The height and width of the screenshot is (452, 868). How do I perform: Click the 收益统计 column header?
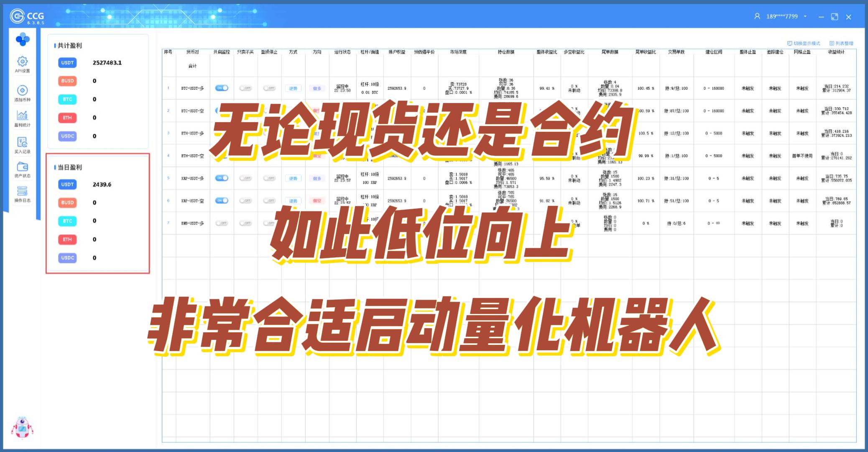(x=836, y=52)
